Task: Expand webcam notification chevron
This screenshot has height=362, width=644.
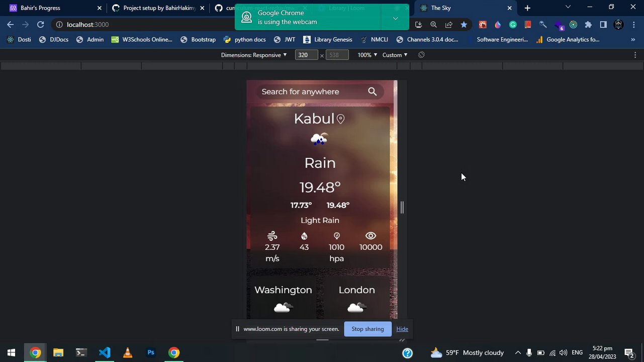Action: coord(395,18)
